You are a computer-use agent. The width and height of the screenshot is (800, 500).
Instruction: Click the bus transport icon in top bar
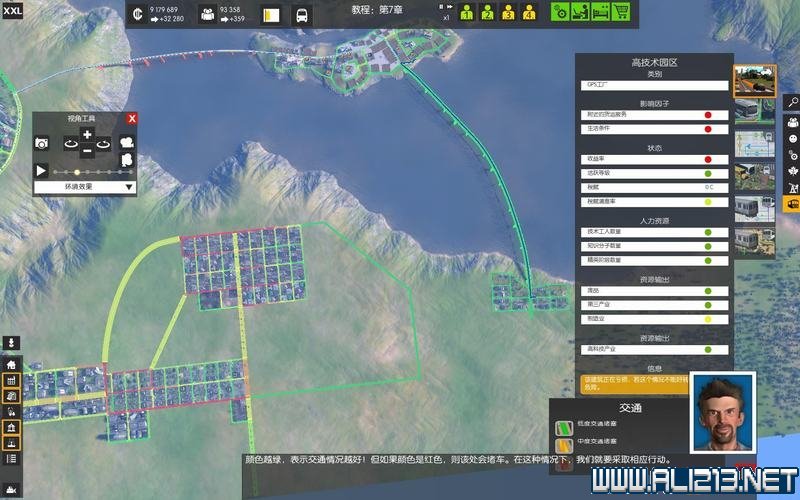(301, 15)
